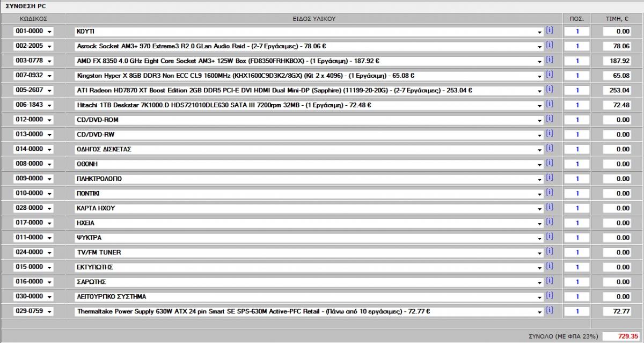This screenshot has height=343, width=644.
Task: Expand the ΛΕΙΤΟΥΡΓΙΚΟ ΣΥΣΤΗΜΑ dropdown
Action: pos(309,297)
